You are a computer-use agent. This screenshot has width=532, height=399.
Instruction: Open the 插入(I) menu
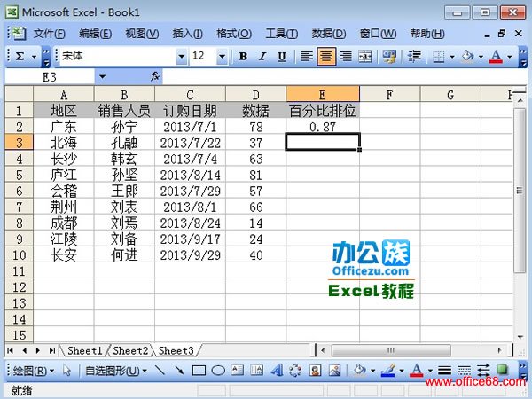coord(188,34)
